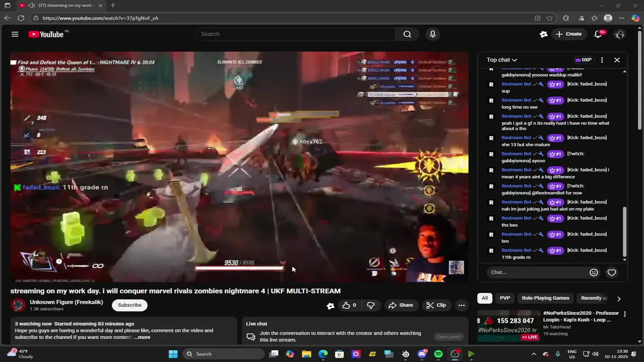Viewport: 644px width, 362px height.
Task: Open the star-shaped icon beside Create
Action: point(543,34)
